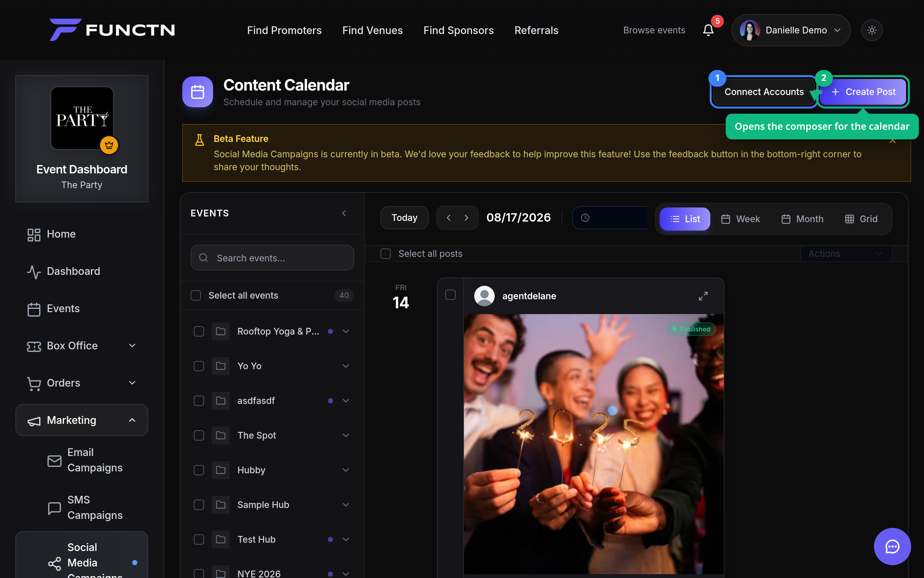Click Search events field
Image resolution: width=924 pixels, height=578 pixels.
click(x=272, y=258)
